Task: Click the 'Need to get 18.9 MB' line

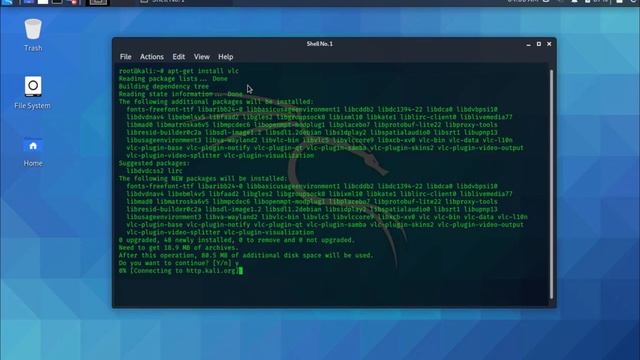Action: 178,248
